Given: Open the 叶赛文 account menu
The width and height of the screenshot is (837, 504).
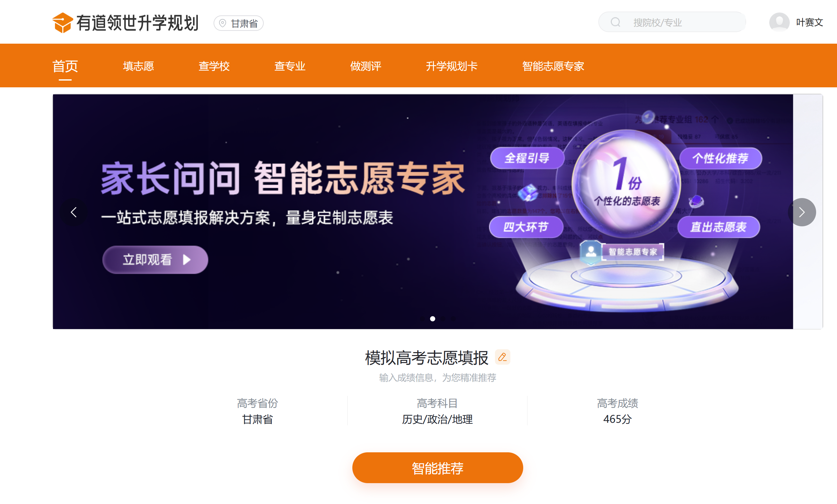Looking at the screenshot, I should pyautogui.click(x=809, y=22).
